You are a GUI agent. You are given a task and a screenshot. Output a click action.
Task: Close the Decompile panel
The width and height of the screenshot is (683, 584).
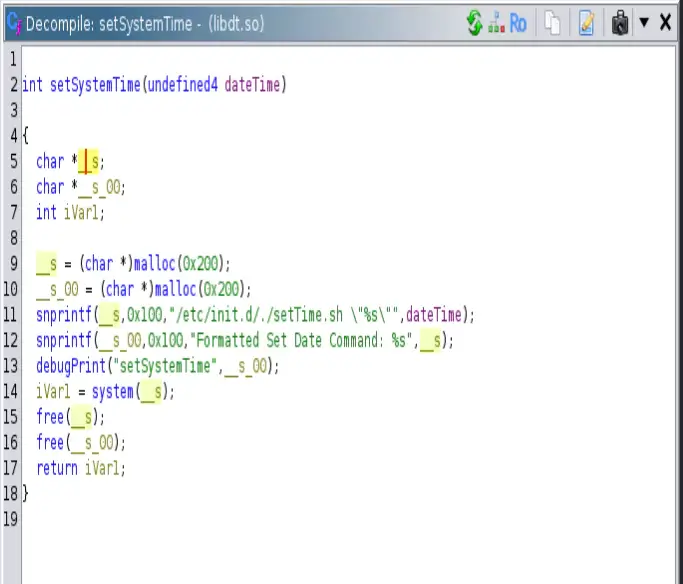click(x=665, y=22)
